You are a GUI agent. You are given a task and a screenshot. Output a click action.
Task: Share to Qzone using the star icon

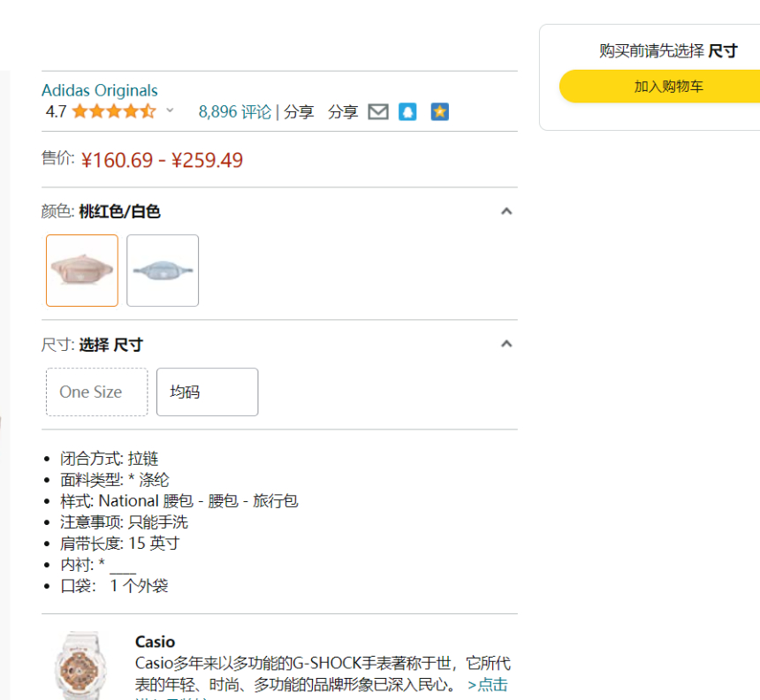pyautogui.click(x=439, y=111)
